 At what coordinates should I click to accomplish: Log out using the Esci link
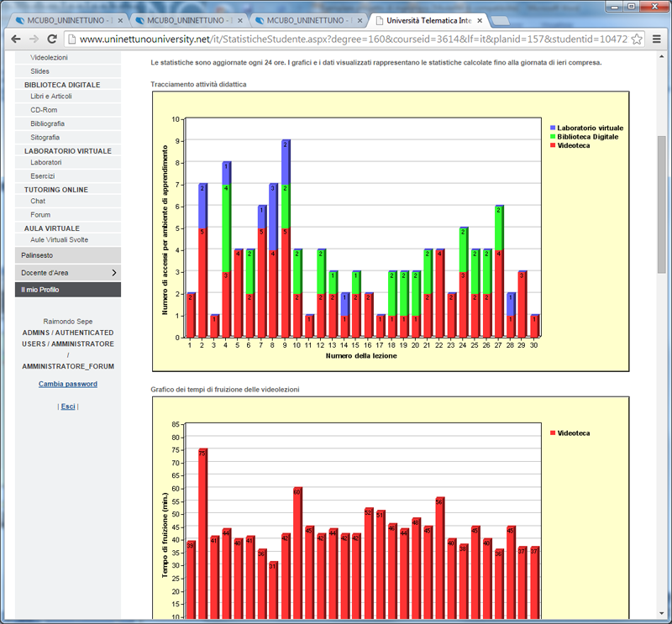pyautogui.click(x=68, y=406)
